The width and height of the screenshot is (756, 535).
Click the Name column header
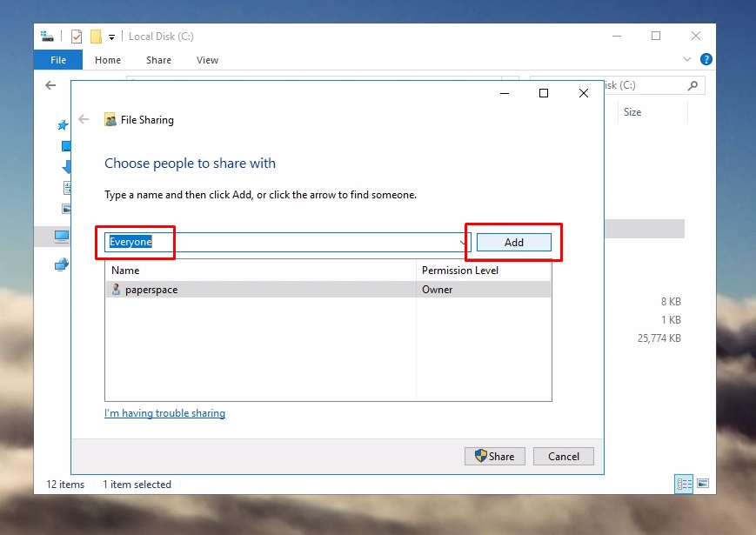pos(125,271)
